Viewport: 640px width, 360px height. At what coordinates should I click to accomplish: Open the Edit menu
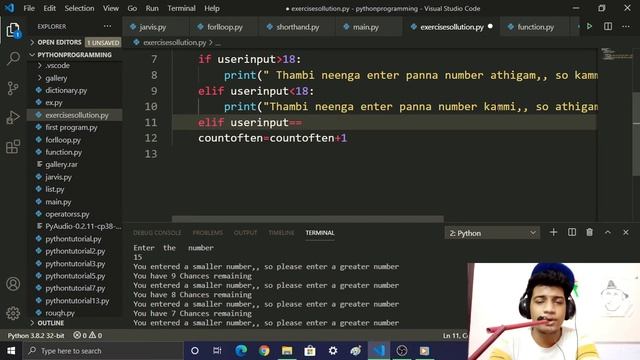coord(49,8)
